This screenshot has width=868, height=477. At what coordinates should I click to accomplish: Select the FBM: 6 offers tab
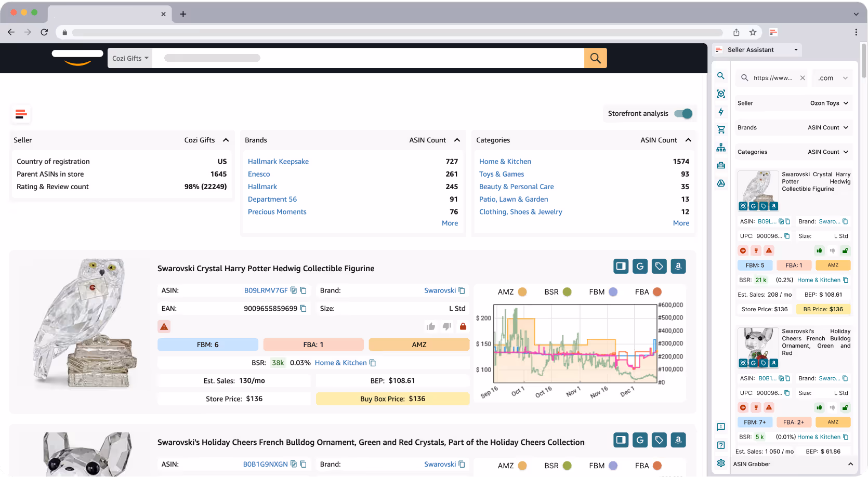(208, 344)
